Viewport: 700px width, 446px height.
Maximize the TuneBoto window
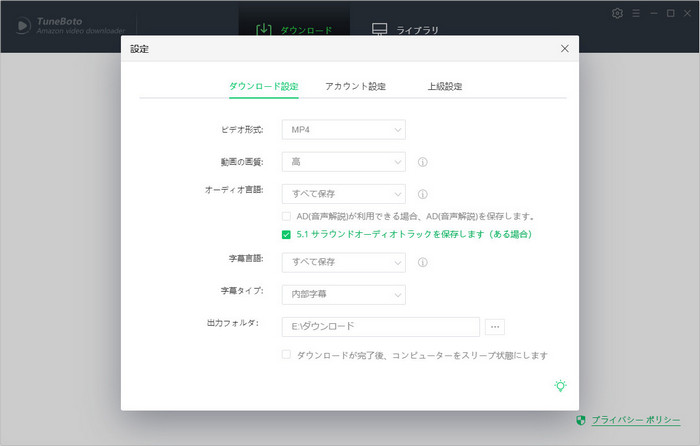pyautogui.click(x=671, y=13)
